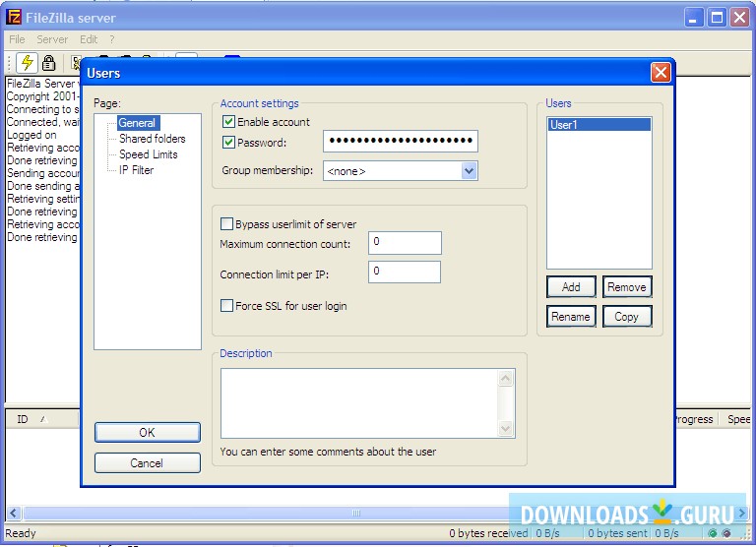Click the lightning bolt server connection icon
The image size is (756, 547).
point(28,62)
